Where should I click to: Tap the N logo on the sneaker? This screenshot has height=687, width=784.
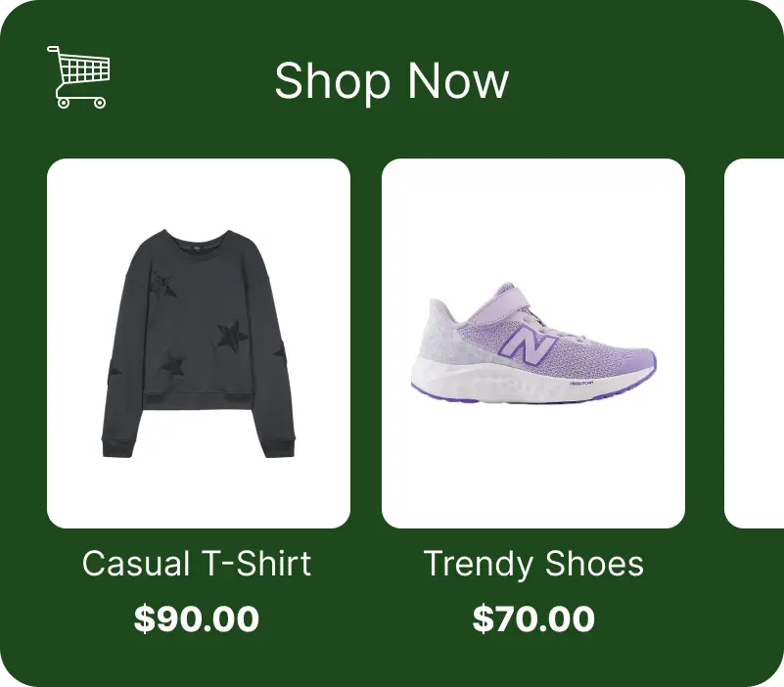click(x=530, y=345)
